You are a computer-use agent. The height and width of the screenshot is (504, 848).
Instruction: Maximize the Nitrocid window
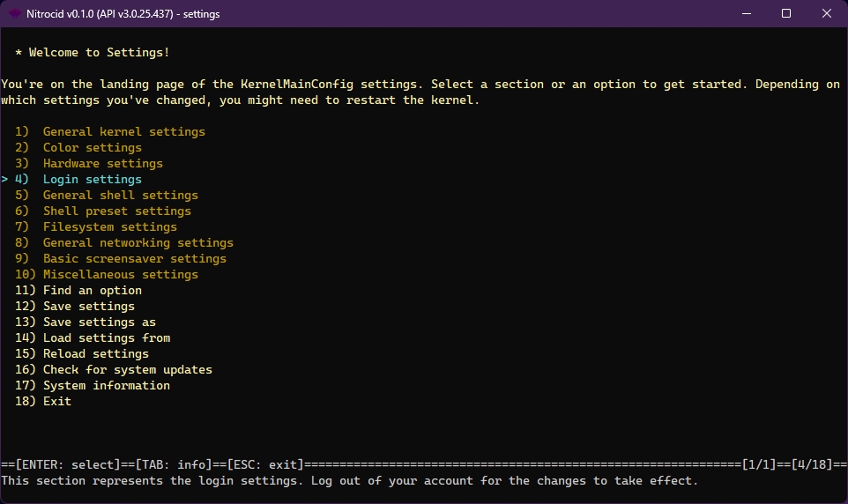(x=786, y=13)
